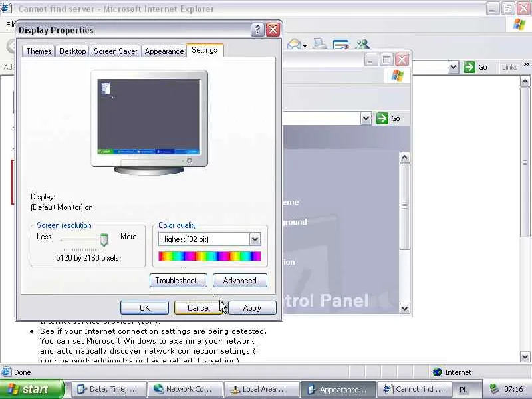Click the monitor preview image
This screenshot has width=532, height=399.
click(x=149, y=122)
